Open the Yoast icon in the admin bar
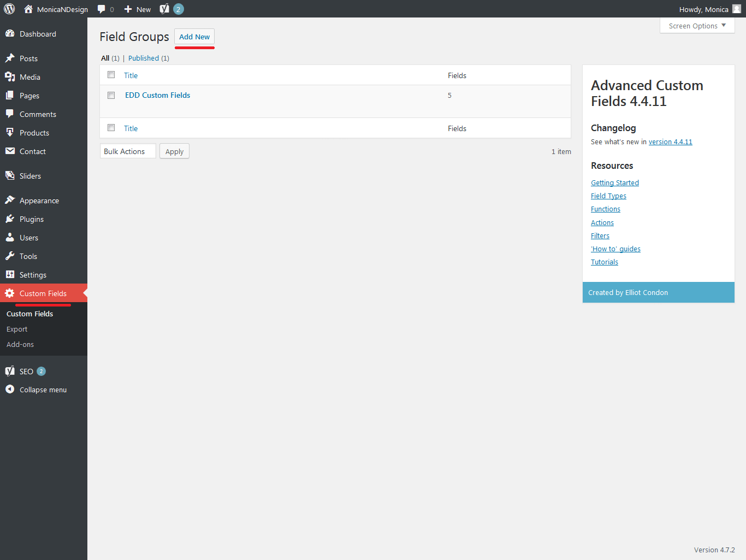Screen dimensions: 746x560 [x=164, y=9]
